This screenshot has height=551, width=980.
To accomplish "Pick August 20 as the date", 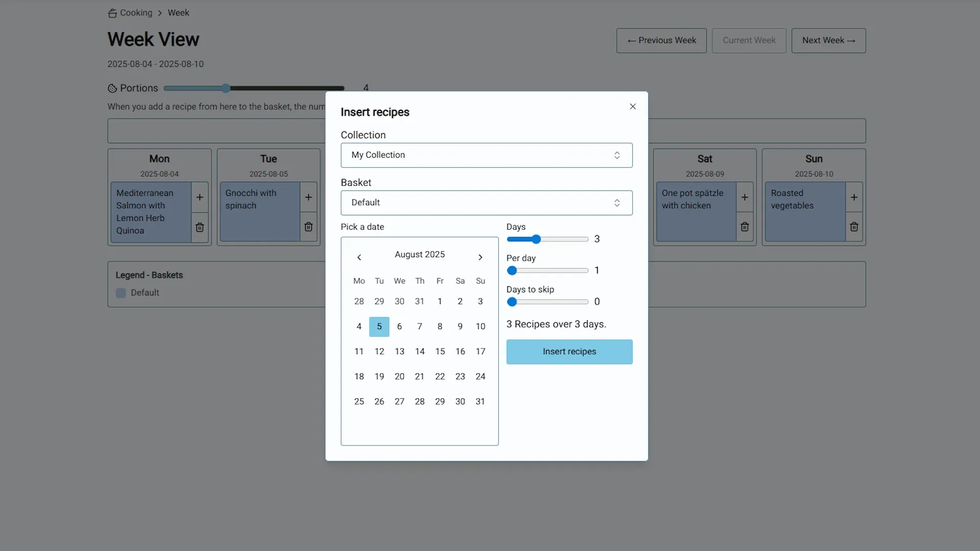I will click(399, 377).
